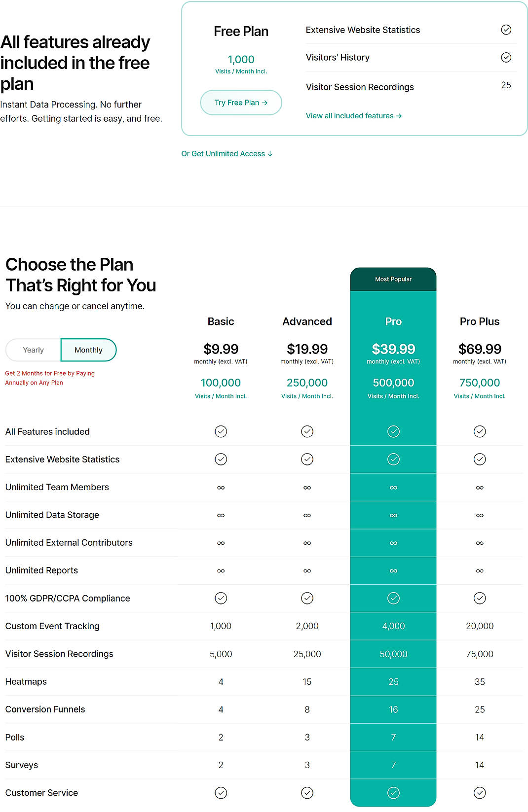Click infinity icon for Unlimited Team Members under Pro Plus
Screen dimensions: 528x812
479,487
